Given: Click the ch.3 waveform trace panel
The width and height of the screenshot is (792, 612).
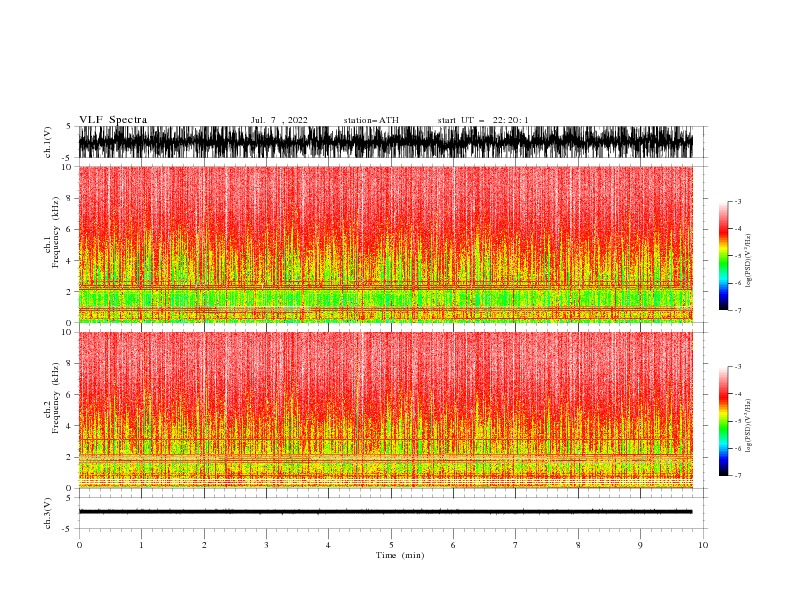Looking at the screenshot, I should [x=392, y=513].
